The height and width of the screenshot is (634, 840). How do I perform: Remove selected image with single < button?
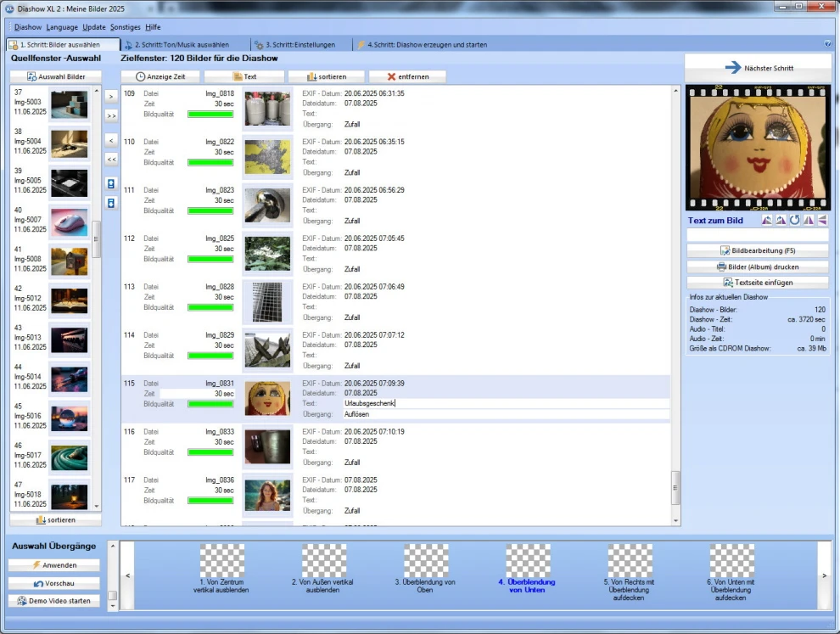[x=111, y=140]
